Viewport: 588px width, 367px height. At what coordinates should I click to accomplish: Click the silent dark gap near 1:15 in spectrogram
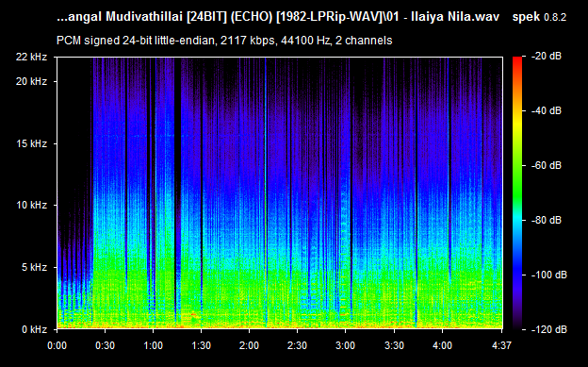pyautogui.click(x=177, y=188)
